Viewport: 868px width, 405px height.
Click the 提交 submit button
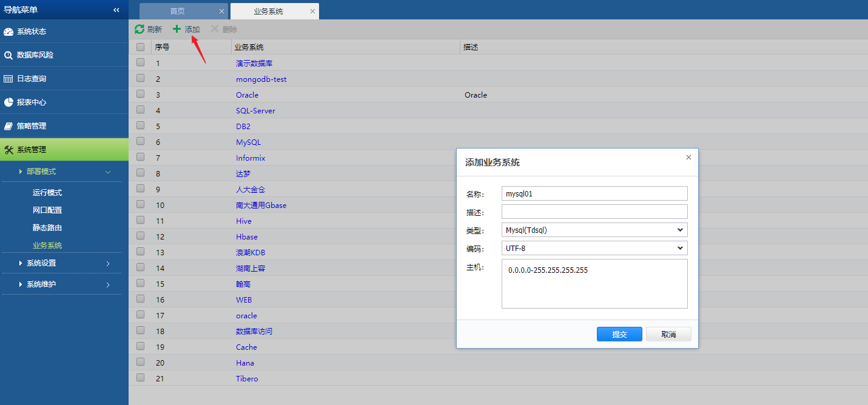(x=619, y=333)
